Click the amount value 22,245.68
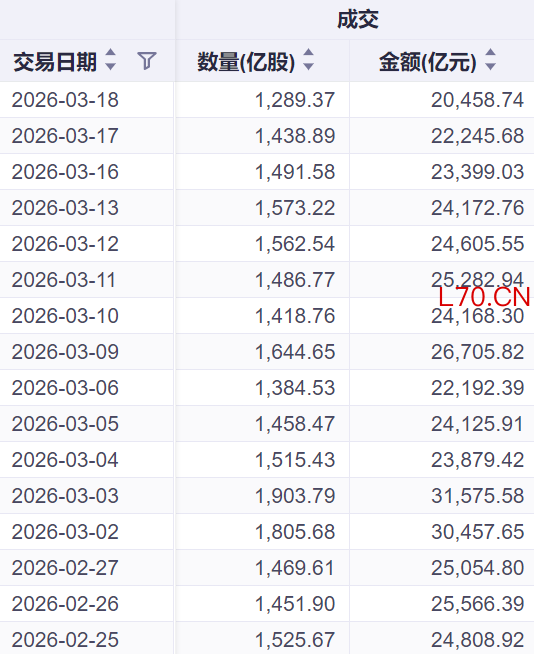 477,136
